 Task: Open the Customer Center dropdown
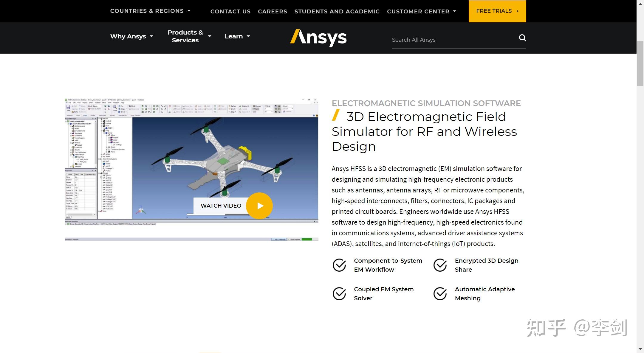(x=421, y=11)
